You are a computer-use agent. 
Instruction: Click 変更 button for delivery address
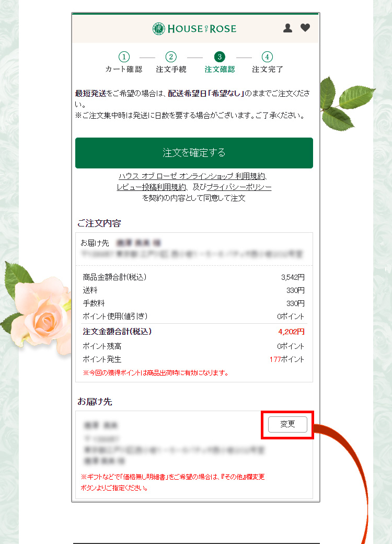coord(287,424)
